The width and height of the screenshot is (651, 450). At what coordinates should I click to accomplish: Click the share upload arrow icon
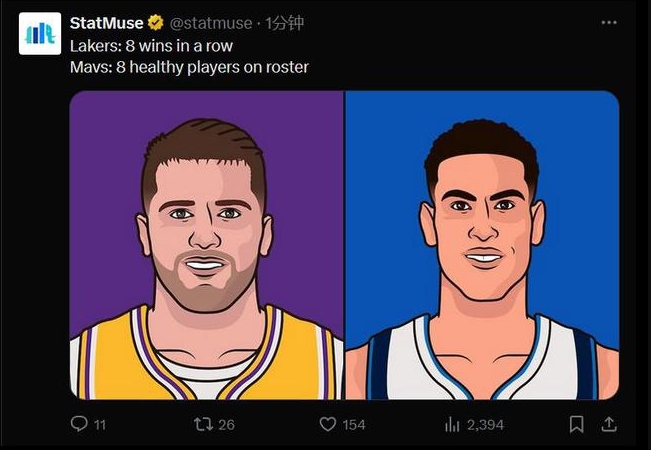609,424
